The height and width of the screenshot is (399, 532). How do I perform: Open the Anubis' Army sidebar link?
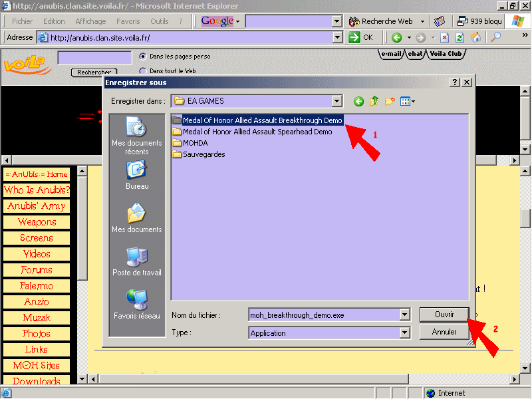pos(37,206)
